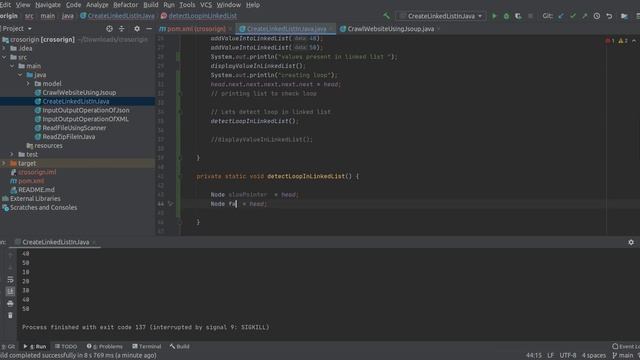This screenshot has width=640, height=360.
Task: Open the Refactor menu
Action: [125, 5]
